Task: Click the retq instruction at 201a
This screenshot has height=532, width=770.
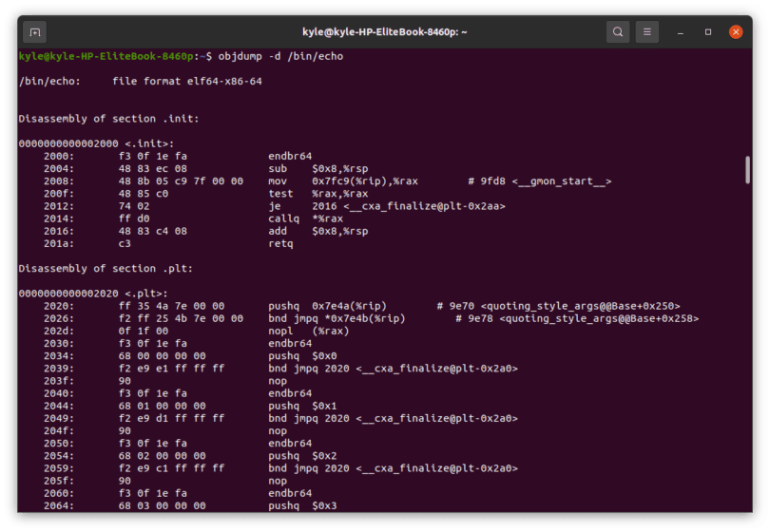Action: (x=280, y=243)
